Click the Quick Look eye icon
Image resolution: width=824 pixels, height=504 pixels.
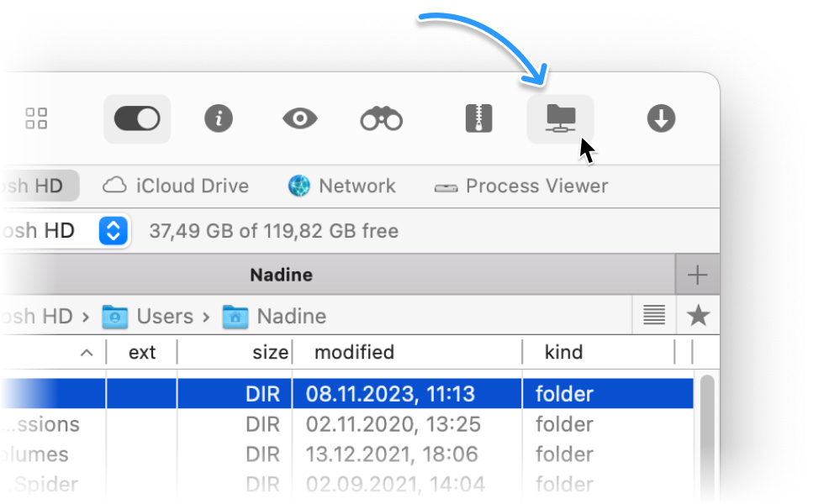click(299, 119)
